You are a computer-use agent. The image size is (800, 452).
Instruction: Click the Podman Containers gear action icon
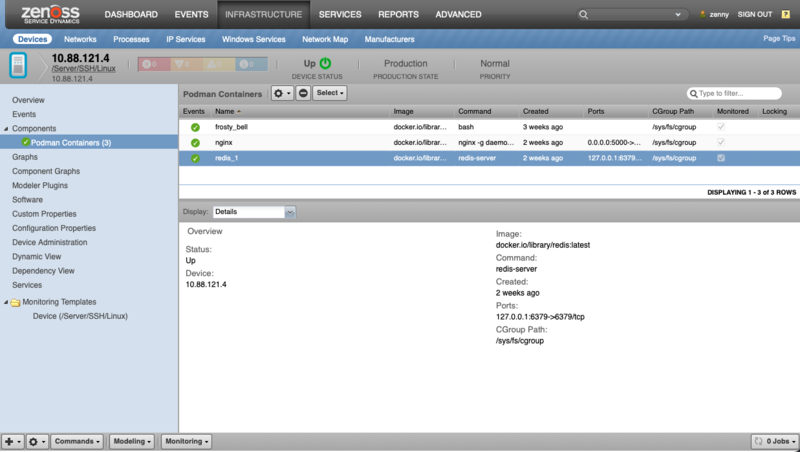coord(282,93)
